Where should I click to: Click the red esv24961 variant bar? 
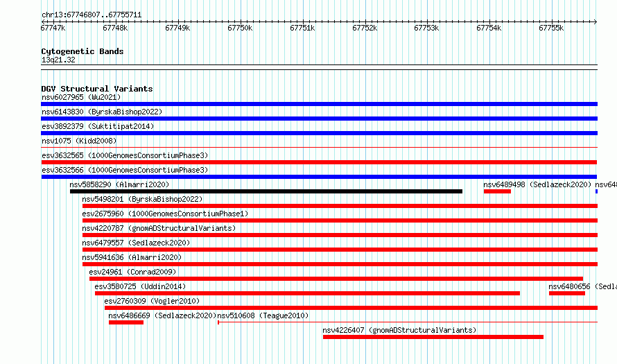(336, 279)
